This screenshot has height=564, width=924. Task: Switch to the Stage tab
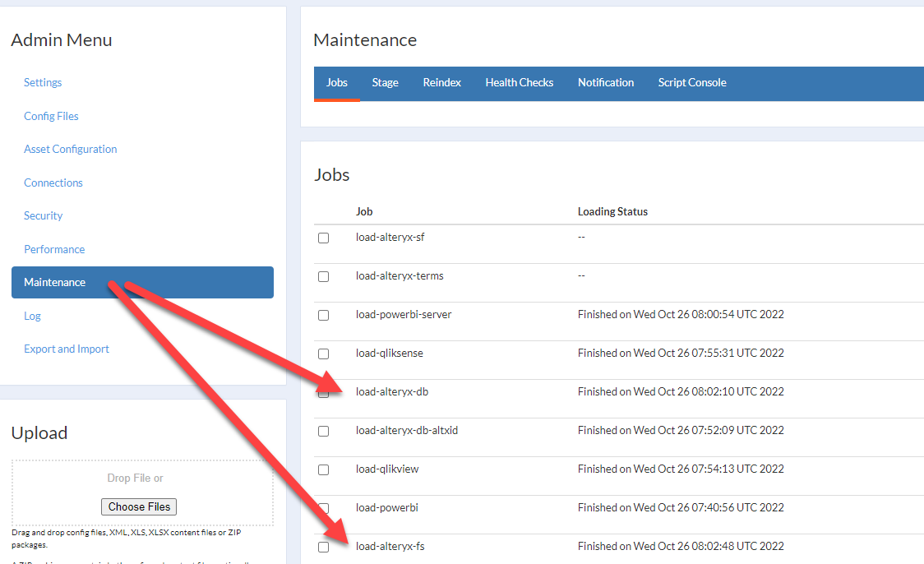point(385,82)
